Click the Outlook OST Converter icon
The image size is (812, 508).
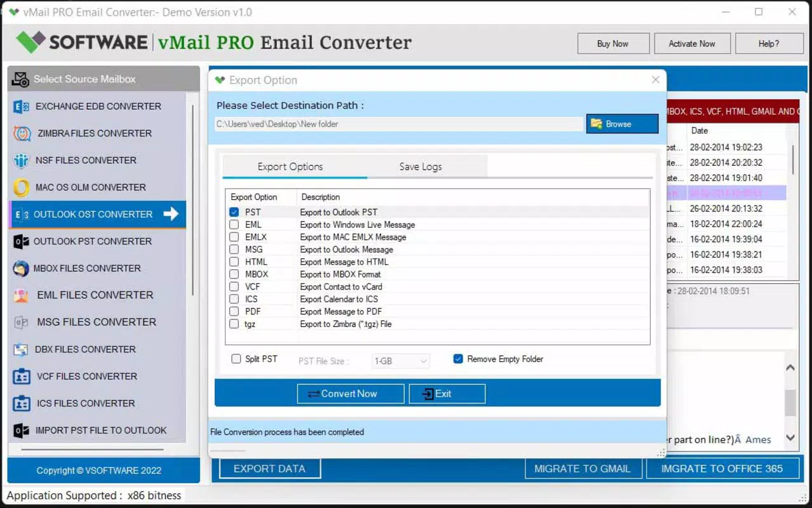(22, 215)
